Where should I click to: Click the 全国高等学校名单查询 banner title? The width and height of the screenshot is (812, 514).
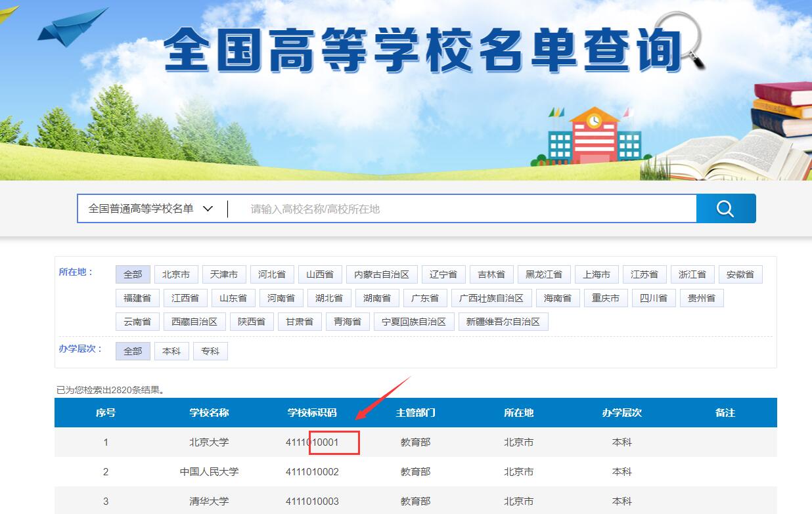pos(423,49)
